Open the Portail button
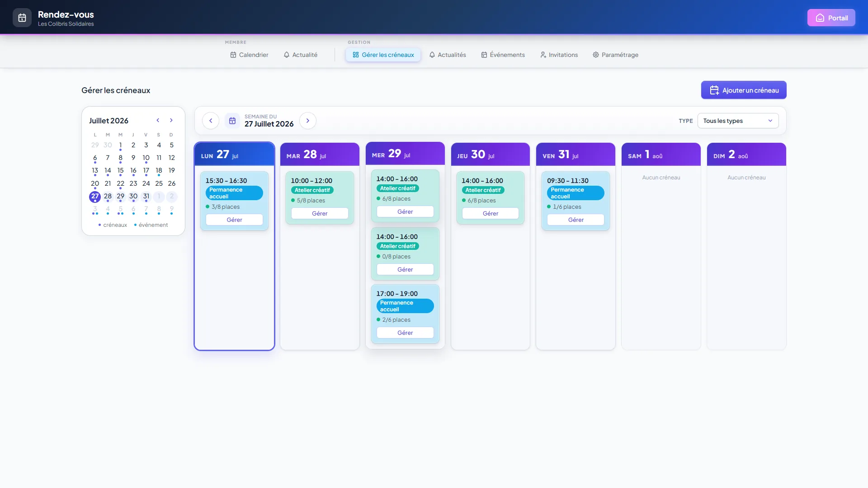The image size is (868, 488). pyautogui.click(x=831, y=18)
